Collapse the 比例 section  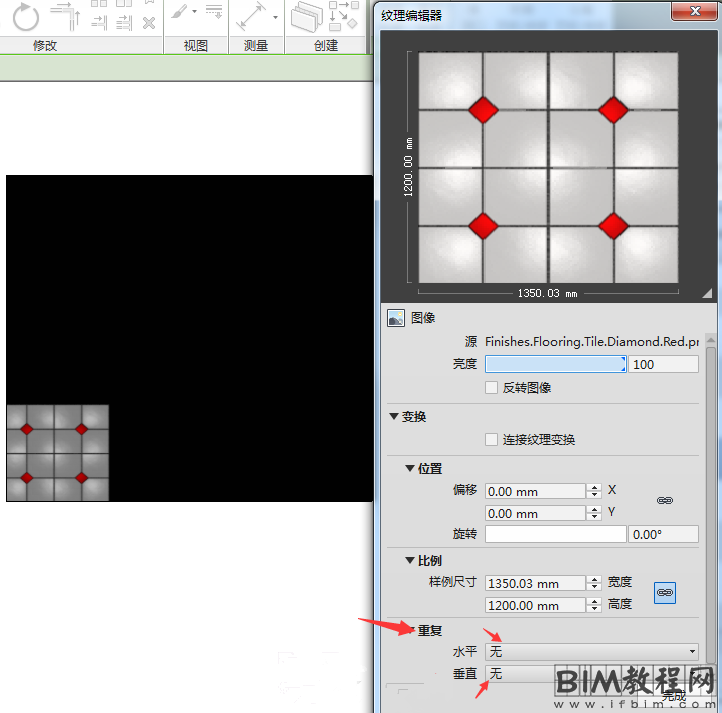(410, 561)
